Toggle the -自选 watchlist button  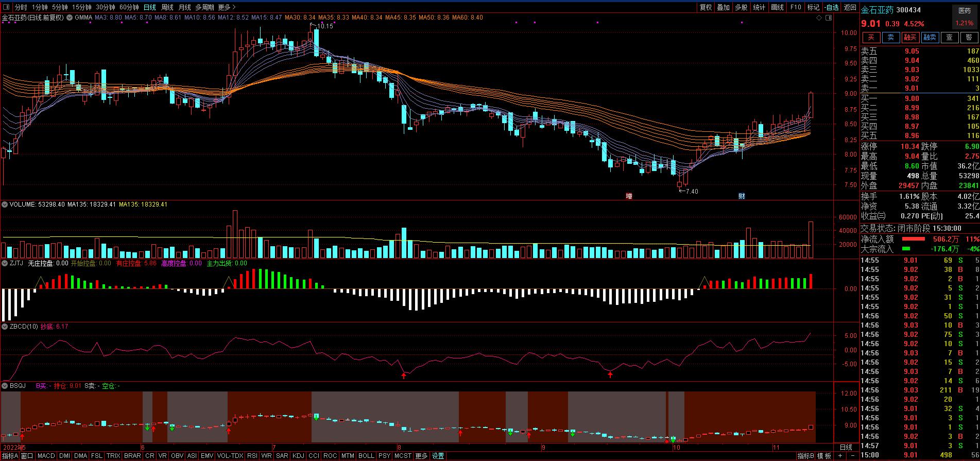832,7
